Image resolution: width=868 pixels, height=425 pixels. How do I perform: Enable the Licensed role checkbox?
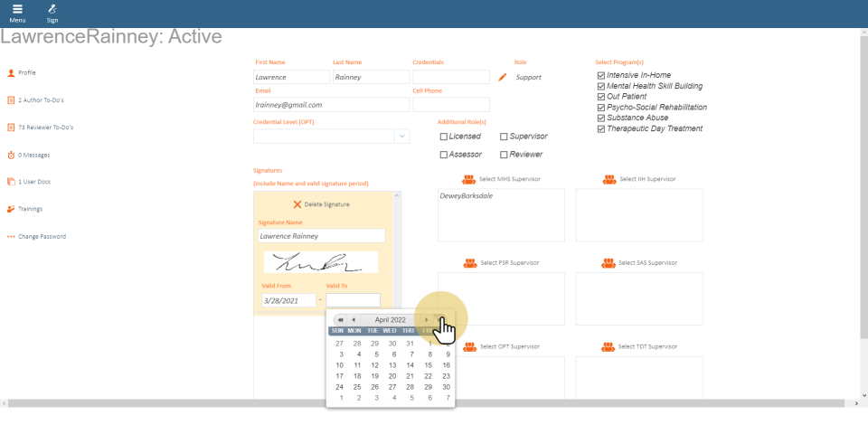444,137
